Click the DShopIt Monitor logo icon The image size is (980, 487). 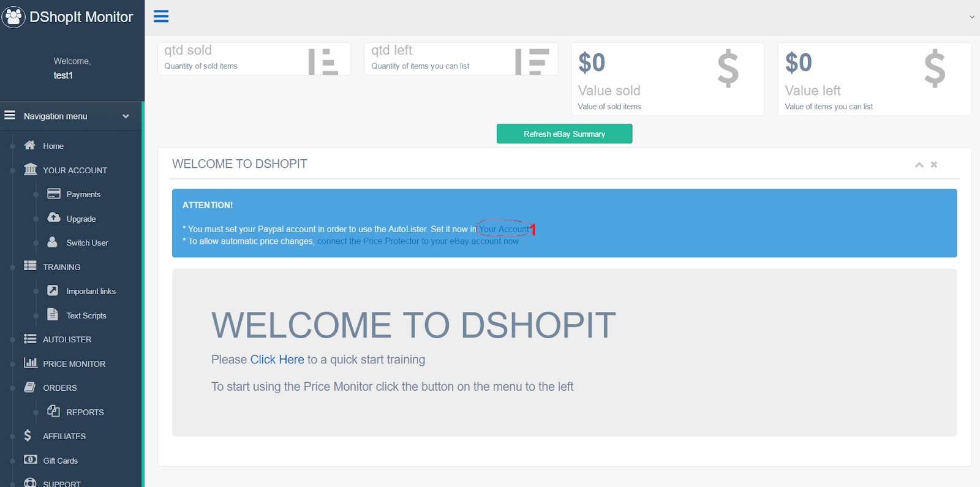13,17
